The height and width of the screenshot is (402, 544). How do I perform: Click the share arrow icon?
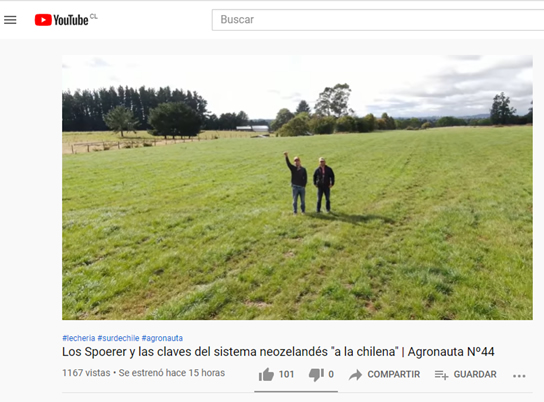pyautogui.click(x=355, y=375)
